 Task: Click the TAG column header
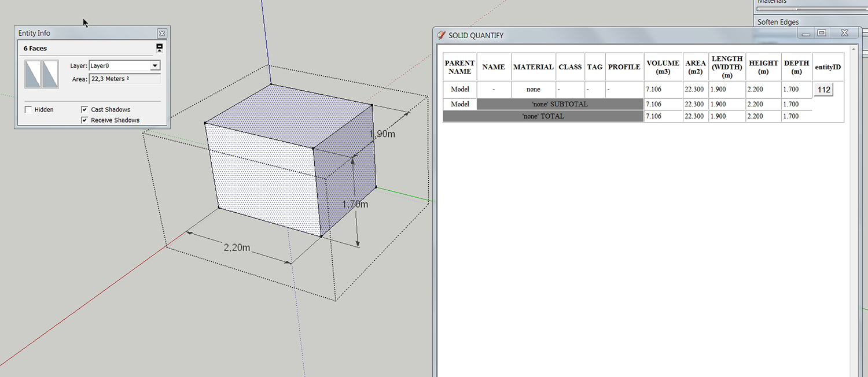pos(595,67)
